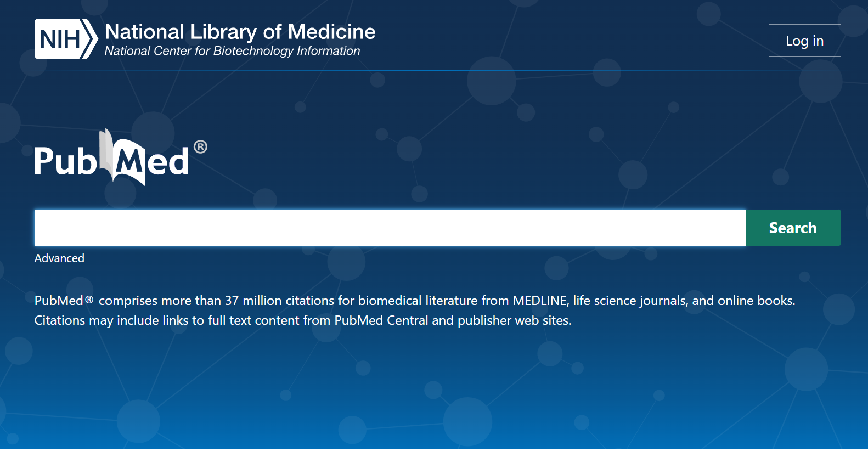
Task: Click the green Search button
Action: (793, 228)
